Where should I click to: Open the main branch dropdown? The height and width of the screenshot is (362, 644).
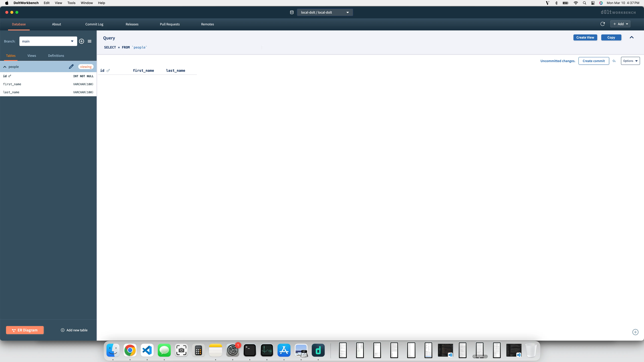tap(48, 41)
